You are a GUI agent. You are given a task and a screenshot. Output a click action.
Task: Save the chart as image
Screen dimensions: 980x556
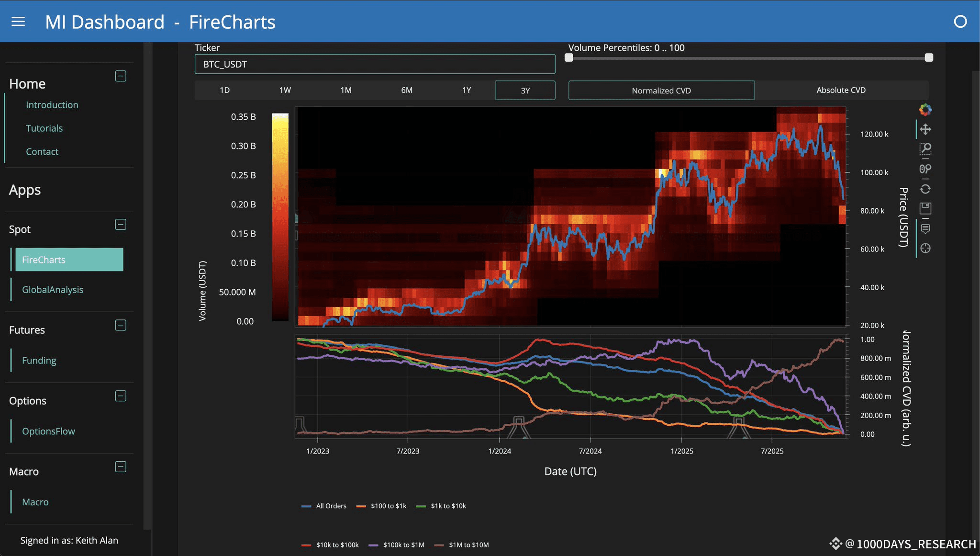pos(925,208)
